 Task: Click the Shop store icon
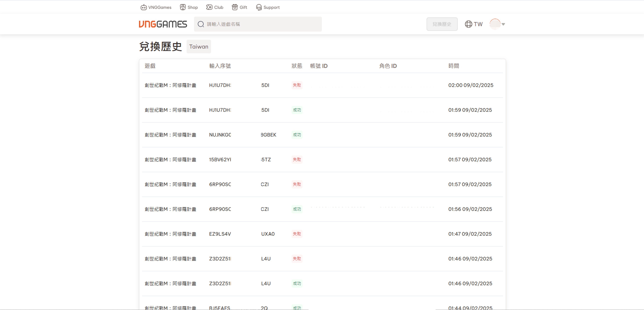click(183, 7)
